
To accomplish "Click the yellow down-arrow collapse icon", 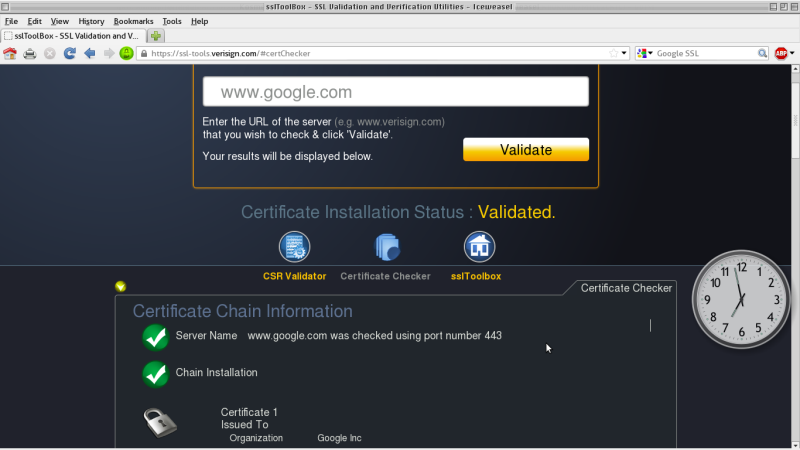I will coord(120,286).
